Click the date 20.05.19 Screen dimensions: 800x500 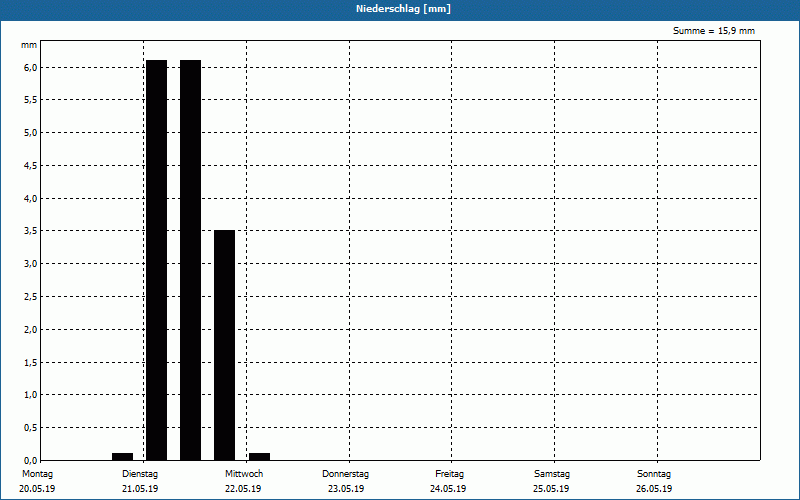[37, 489]
